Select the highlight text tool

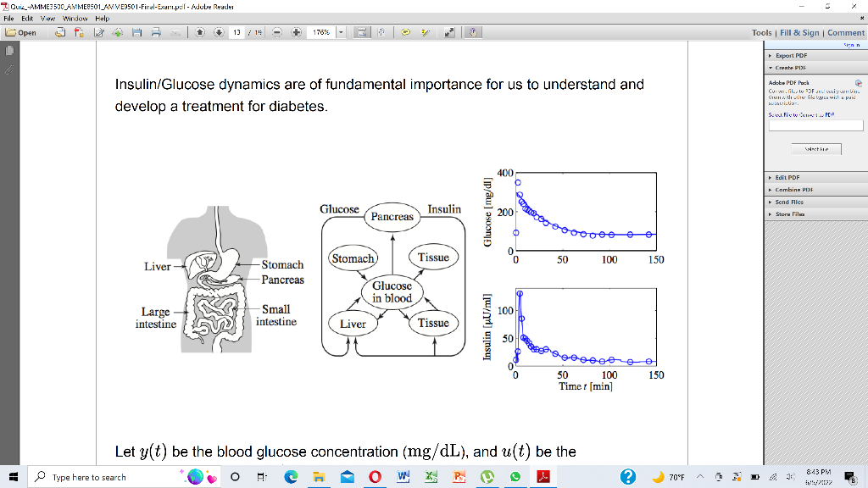426,33
